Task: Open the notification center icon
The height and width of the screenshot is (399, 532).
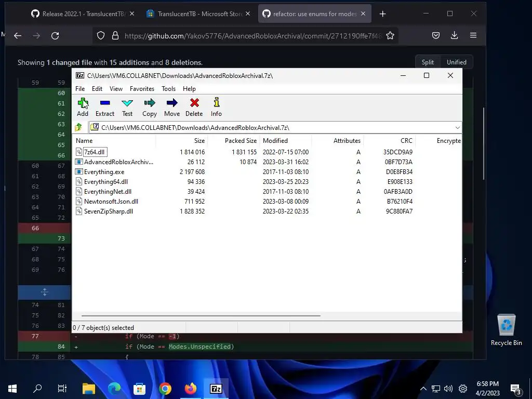Action: 516,389
